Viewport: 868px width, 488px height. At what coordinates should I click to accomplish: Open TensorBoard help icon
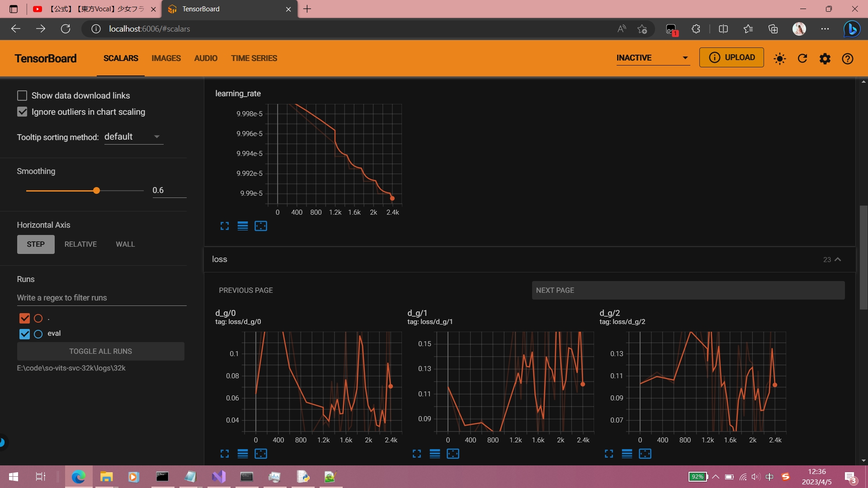848,59
